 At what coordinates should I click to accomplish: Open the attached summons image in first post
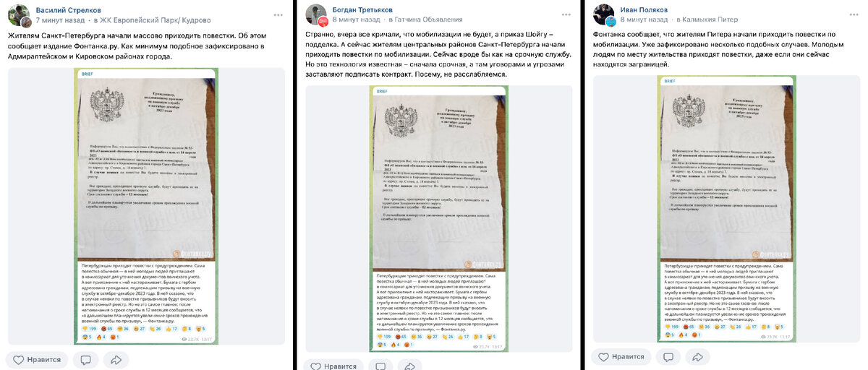click(x=146, y=206)
